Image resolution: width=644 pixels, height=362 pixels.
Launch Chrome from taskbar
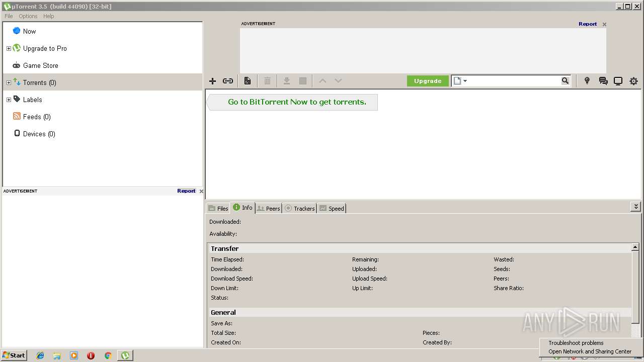(x=108, y=355)
